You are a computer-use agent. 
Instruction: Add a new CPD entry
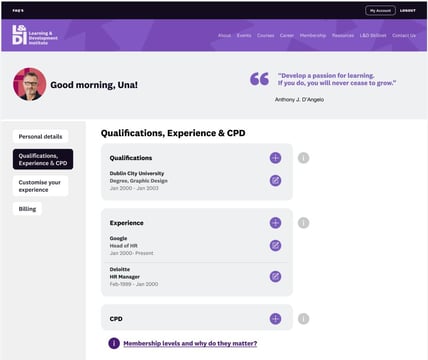point(275,319)
